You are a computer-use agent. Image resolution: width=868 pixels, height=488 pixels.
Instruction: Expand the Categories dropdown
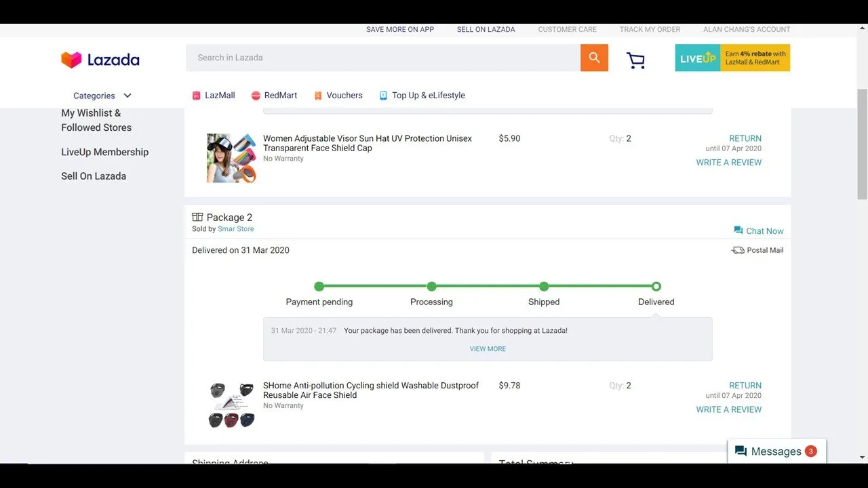(x=102, y=96)
